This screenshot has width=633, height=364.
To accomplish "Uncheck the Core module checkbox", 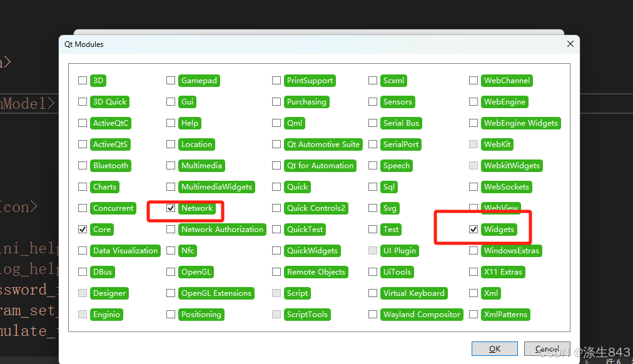I will pos(83,229).
